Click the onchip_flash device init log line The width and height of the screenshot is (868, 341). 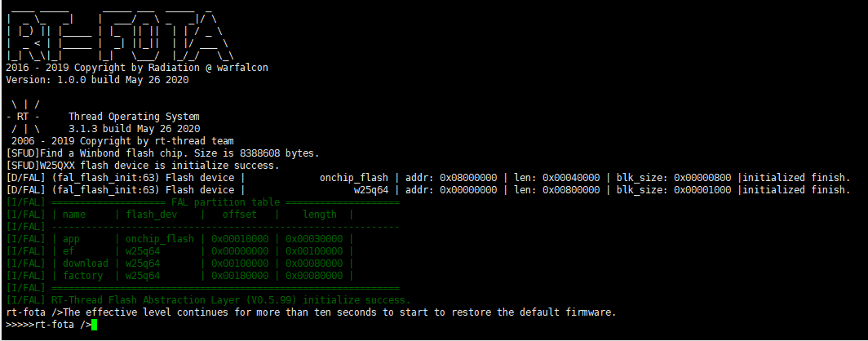(x=428, y=178)
